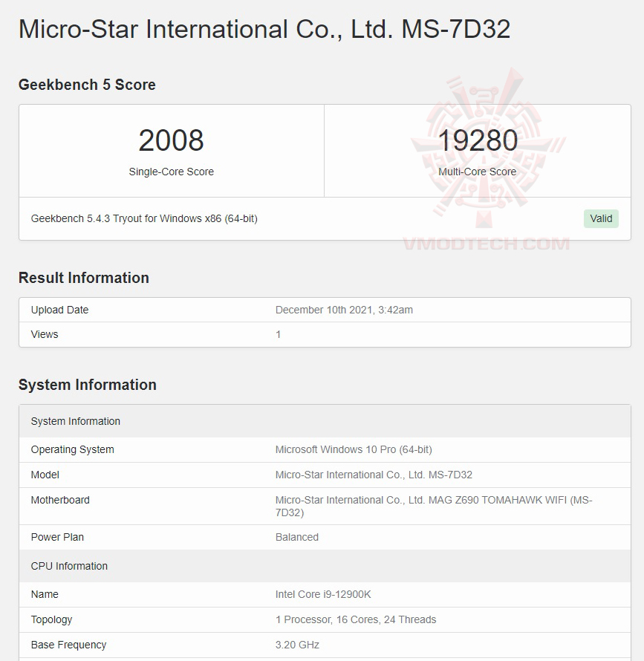
Task: Click the Power Plan label
Action: coord(57,537)
